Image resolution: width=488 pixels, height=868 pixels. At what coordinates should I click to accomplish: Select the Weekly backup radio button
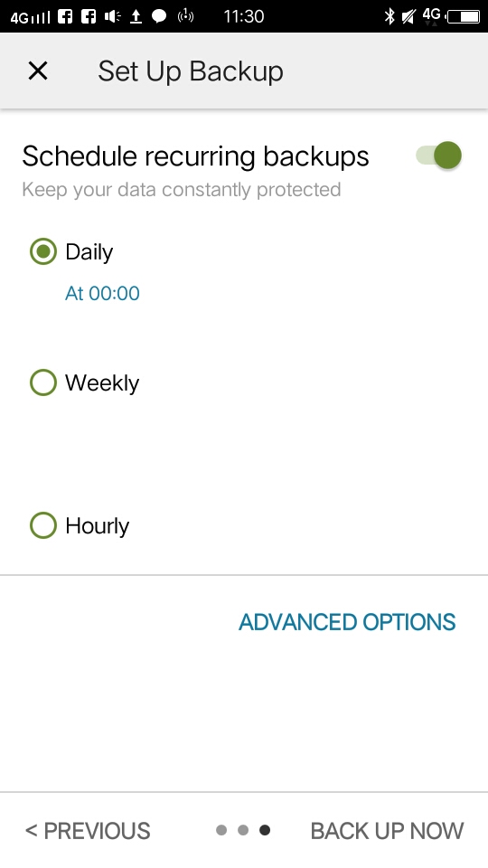(43, 382)
